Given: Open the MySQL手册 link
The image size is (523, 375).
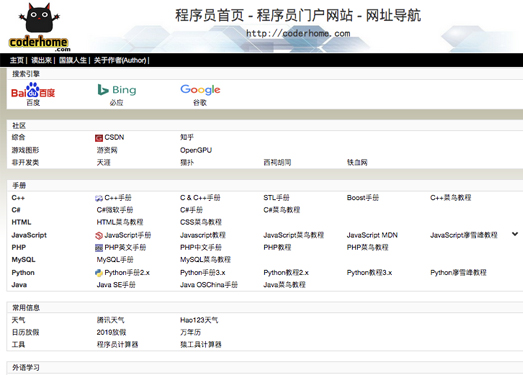Looking at the screenshot, I should (115, 260).
